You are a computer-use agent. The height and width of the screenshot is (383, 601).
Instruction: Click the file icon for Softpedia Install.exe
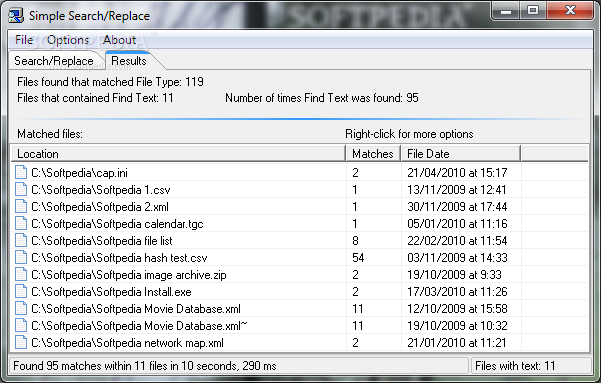click(x=21, y=291)
